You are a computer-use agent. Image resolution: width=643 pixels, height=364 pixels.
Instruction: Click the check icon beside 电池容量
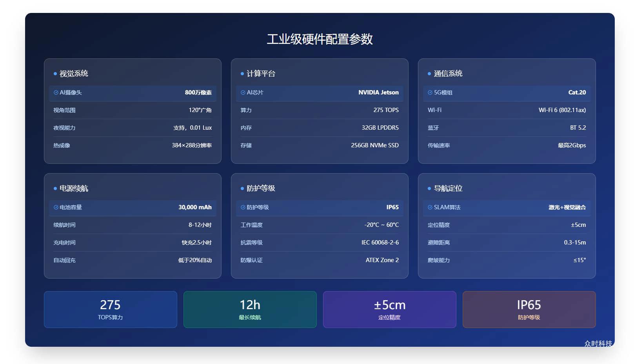tap(56, 207)
